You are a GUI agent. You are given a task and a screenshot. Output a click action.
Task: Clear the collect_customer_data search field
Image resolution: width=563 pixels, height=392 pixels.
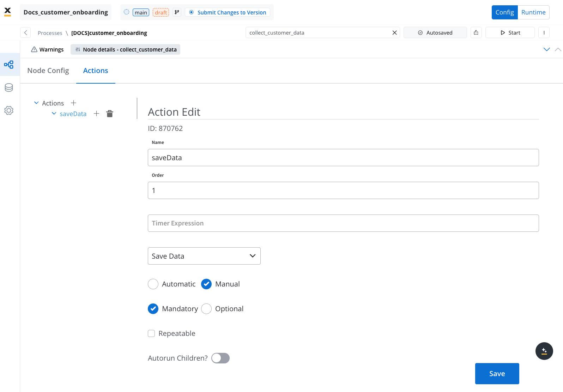[394, 33]
